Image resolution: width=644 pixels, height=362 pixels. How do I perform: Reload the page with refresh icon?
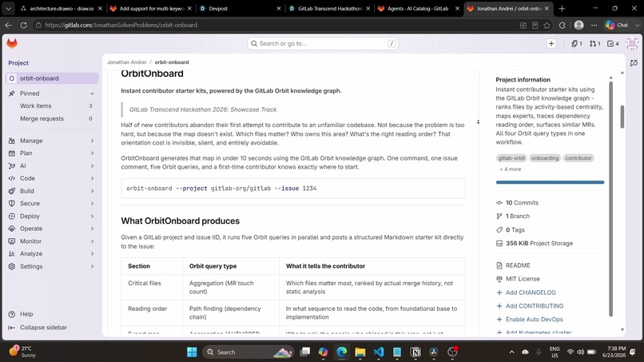(x=23, y=25)
